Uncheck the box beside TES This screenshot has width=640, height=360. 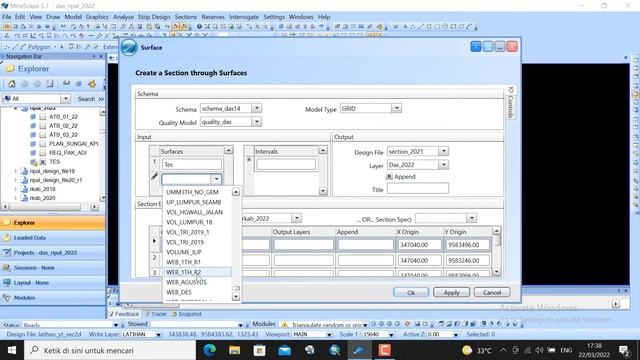coord(42,162)
